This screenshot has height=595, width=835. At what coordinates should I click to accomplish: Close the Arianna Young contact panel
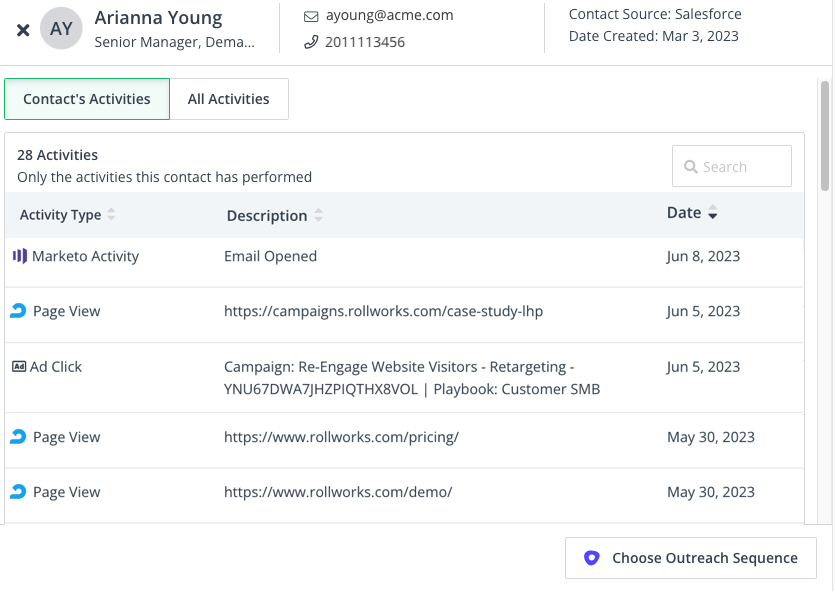23,30
